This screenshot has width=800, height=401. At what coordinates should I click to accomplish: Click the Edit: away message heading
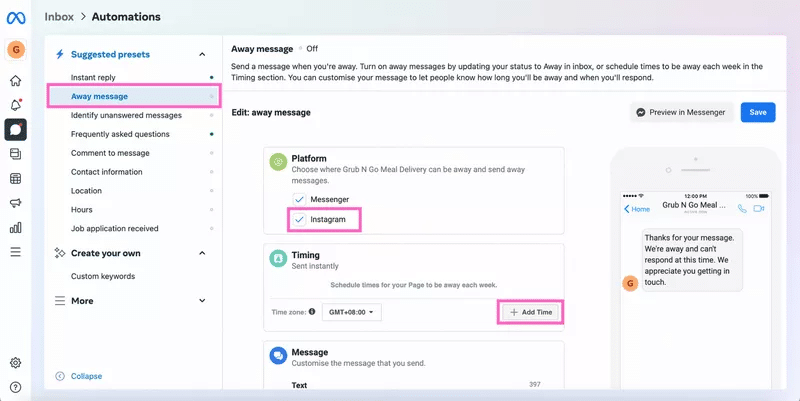[271, 112]
